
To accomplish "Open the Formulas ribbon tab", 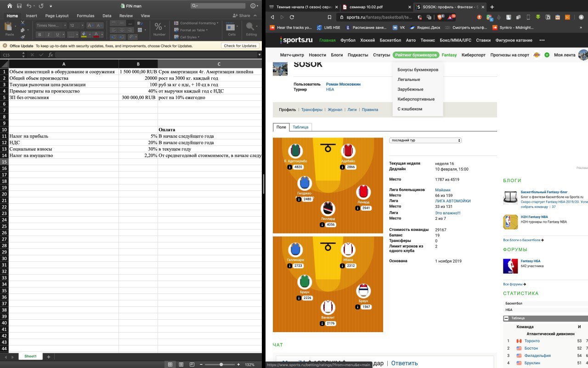I will point(85,16).
